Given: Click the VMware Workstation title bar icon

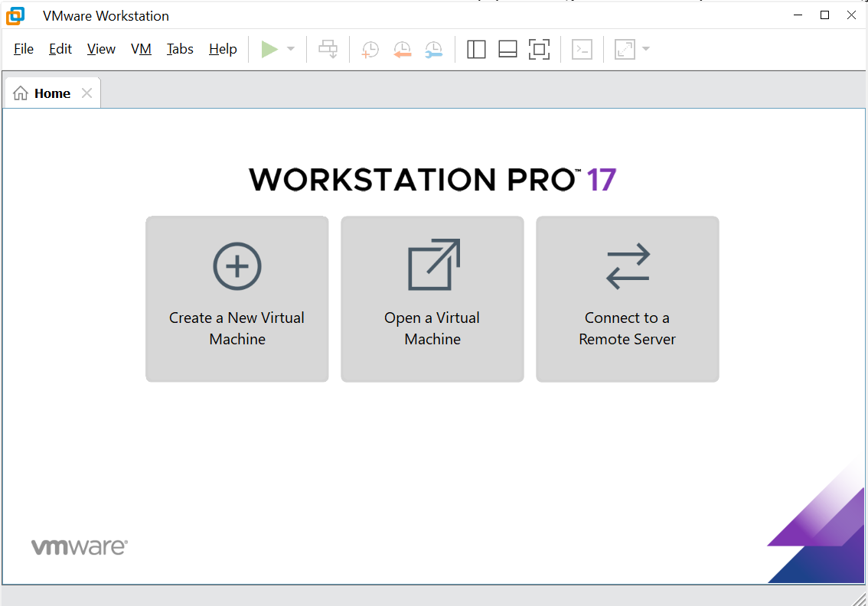Looking at the screenshot, I should [15, 15].
